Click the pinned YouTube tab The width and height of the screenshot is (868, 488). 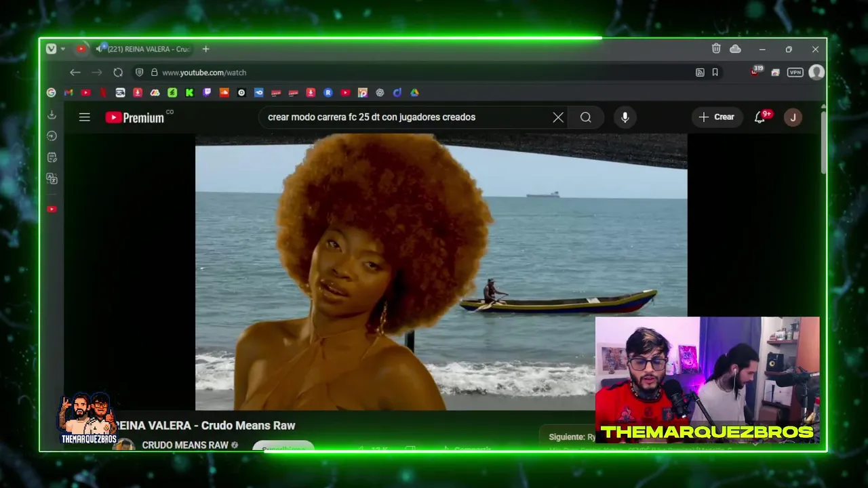[x=81, y=49]
